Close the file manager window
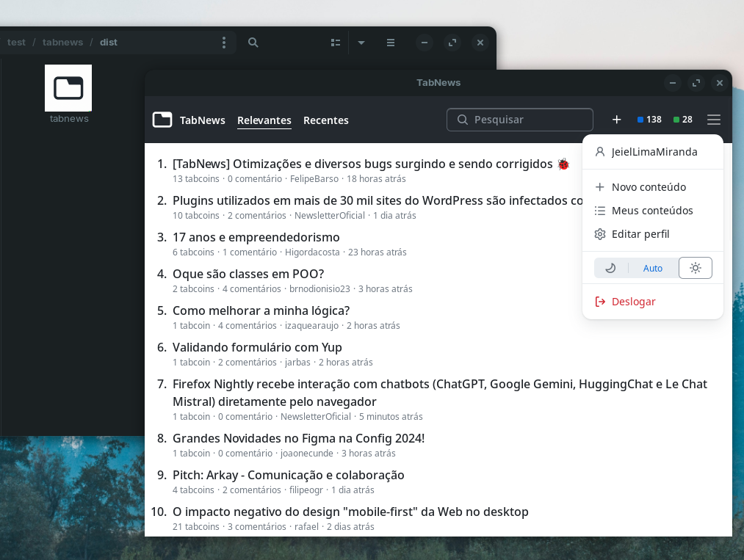This screenshot has width=744, height=560. pos(480,43)
